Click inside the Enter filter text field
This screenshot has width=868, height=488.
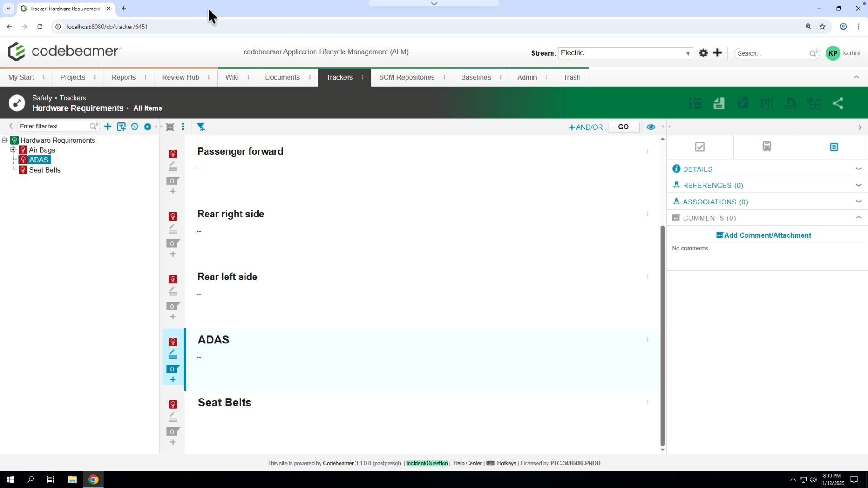(52, 126)
